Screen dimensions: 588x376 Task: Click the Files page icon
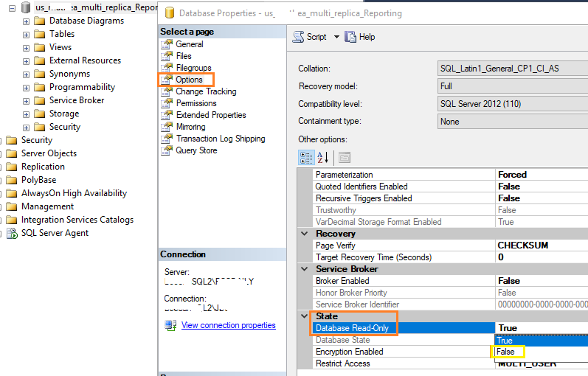(x=167, y=56)
